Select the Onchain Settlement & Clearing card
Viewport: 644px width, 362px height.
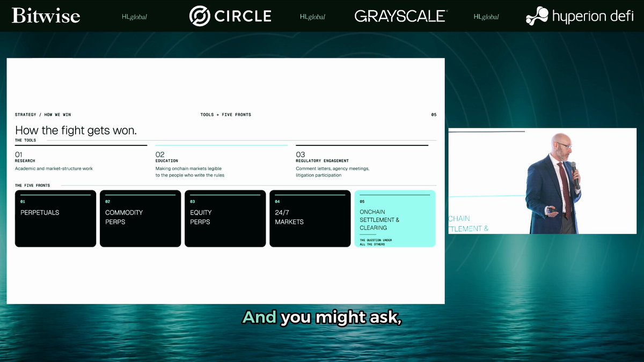tap(395, 218)
